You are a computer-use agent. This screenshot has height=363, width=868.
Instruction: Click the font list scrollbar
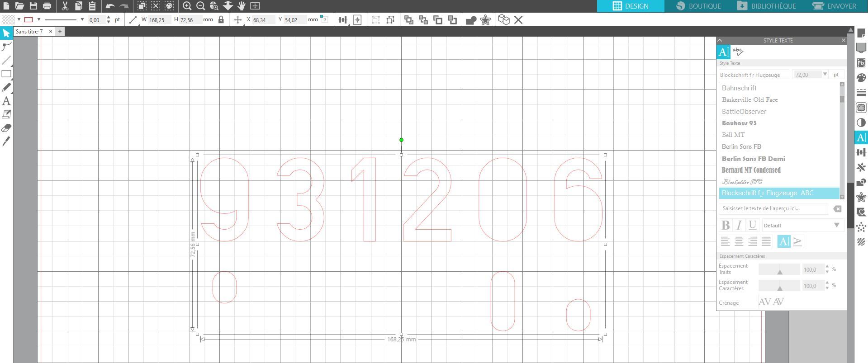pyautogui.click(x=842, y=141)
